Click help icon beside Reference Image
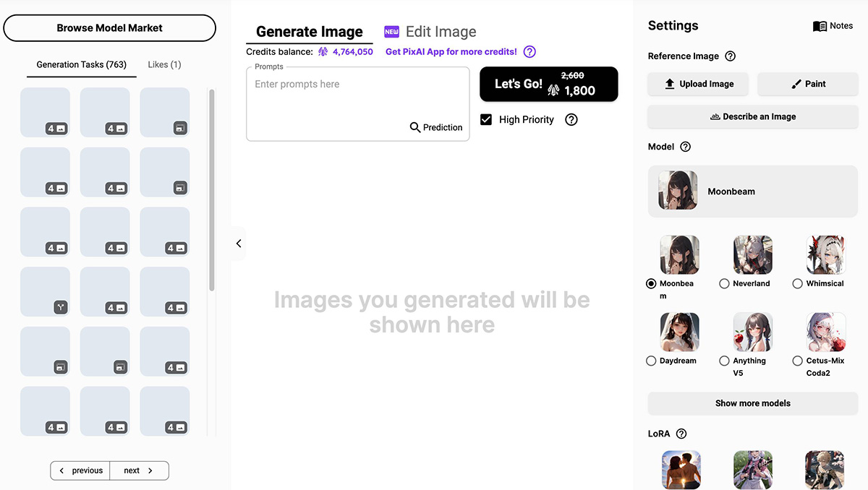 tap(730, 56)
